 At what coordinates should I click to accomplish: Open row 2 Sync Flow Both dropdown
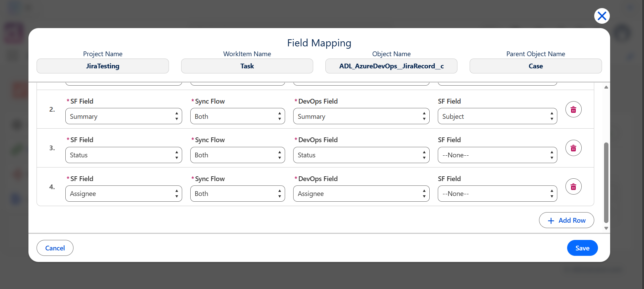click(x=237, y=116)
